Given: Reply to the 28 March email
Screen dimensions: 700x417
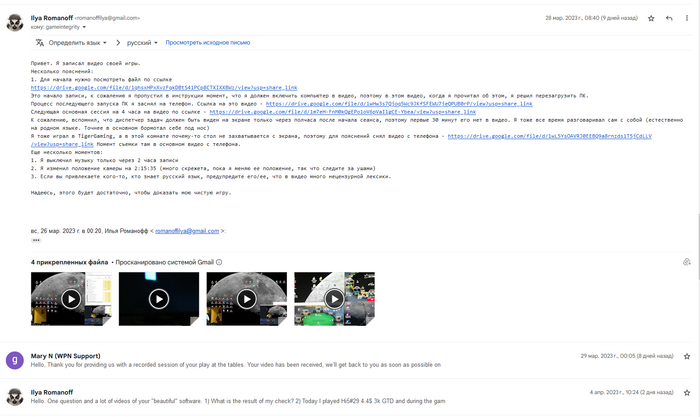Looking at the screenshot, I should click(x=669, y=18).
